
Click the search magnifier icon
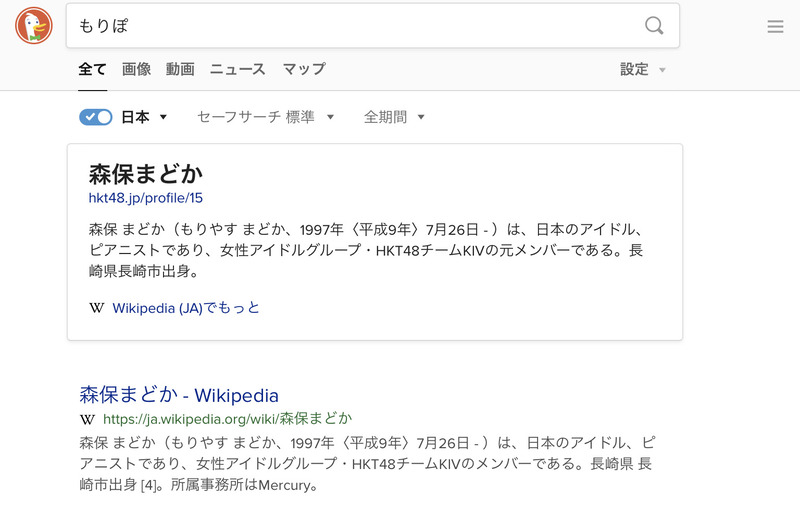tap(654, 26)
